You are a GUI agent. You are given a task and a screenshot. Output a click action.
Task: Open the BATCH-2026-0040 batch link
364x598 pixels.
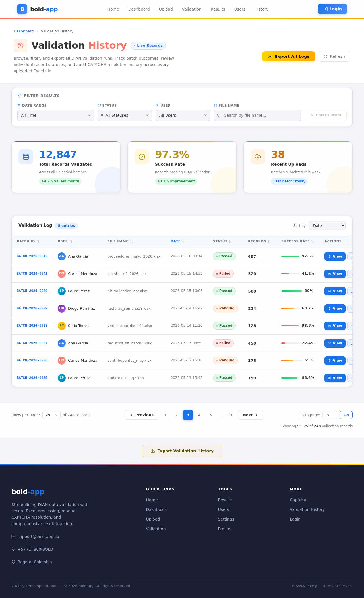(x=32, y=291)
